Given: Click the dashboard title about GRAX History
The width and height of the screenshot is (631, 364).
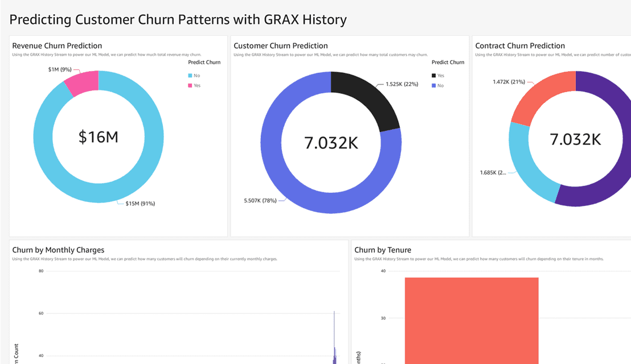Looking at the screenshot, I should [178, 19].
